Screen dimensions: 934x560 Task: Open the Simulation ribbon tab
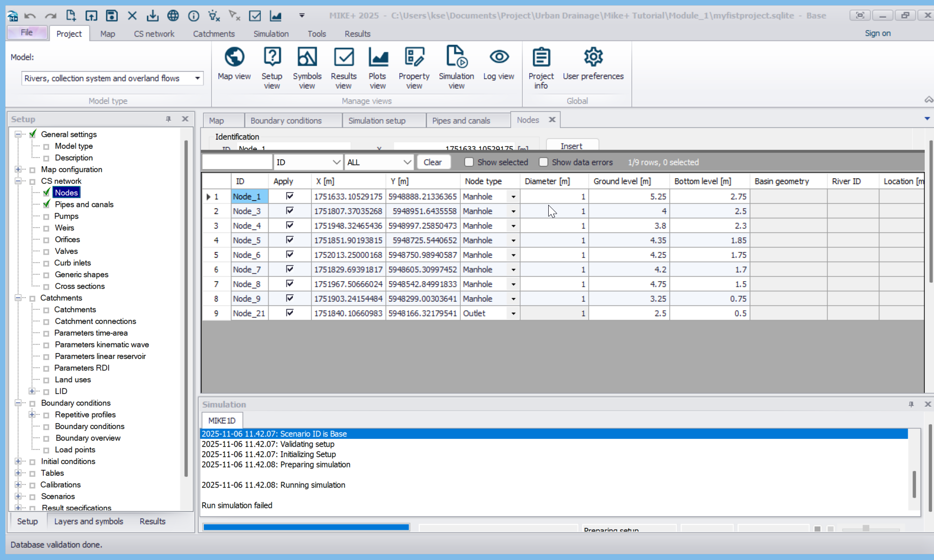(x=271, y=34)
